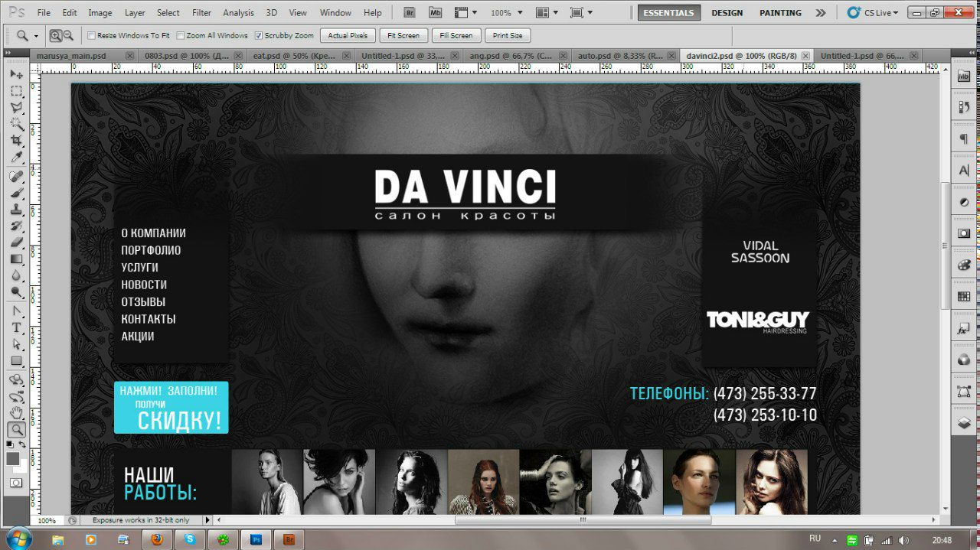Viewport: 980px width, 550px height.
Task: Select the Crop tool
Action: (16, 141)
